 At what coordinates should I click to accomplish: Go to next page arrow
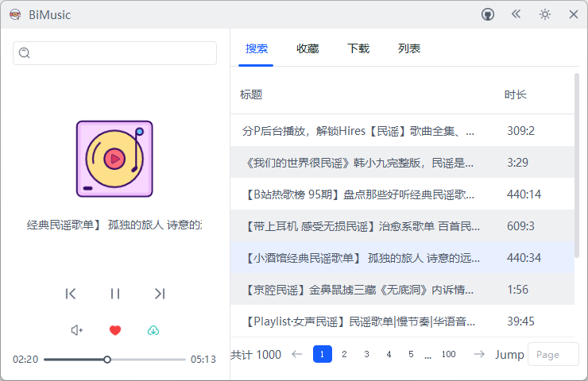[479, 354]
